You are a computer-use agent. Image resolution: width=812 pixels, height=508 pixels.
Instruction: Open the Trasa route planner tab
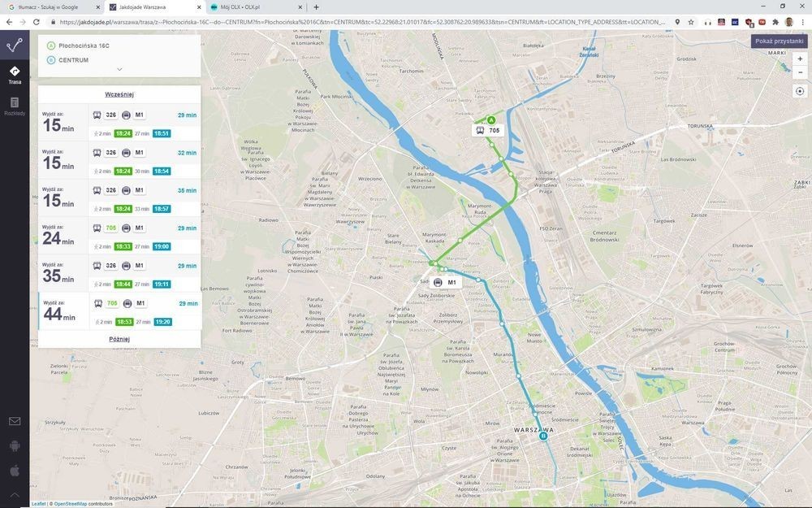coord(15,75)
